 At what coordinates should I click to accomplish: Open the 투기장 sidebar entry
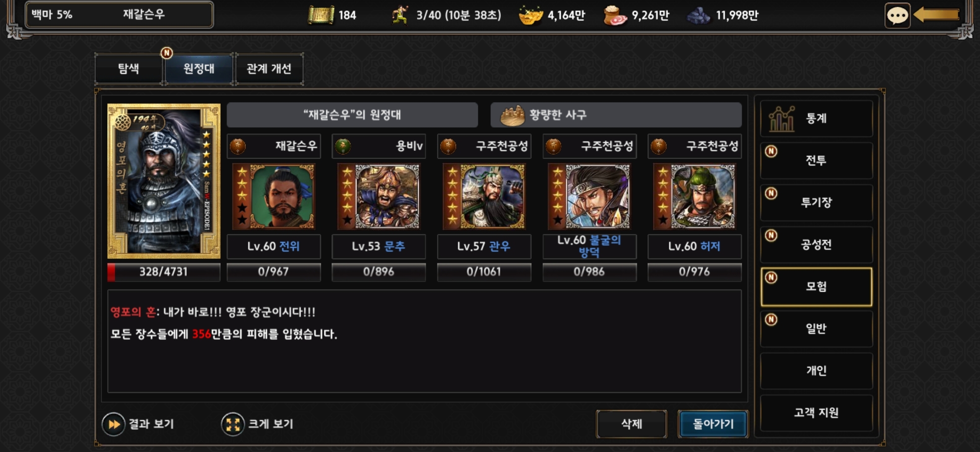coord(816,203)
